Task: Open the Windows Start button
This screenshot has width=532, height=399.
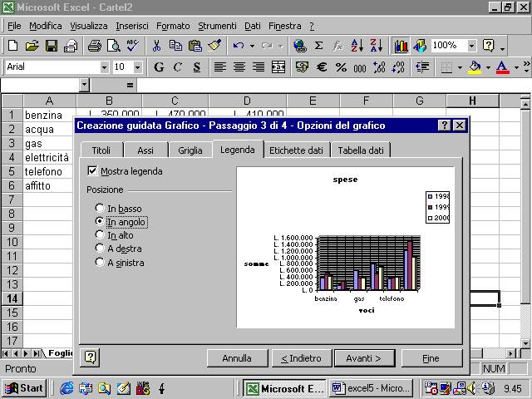Action: tap(24, 388)
